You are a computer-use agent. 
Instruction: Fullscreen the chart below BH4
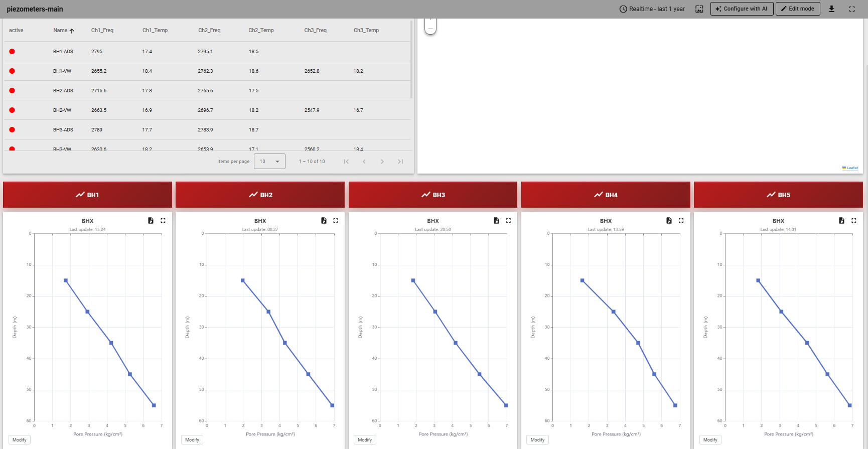point(681,221)
